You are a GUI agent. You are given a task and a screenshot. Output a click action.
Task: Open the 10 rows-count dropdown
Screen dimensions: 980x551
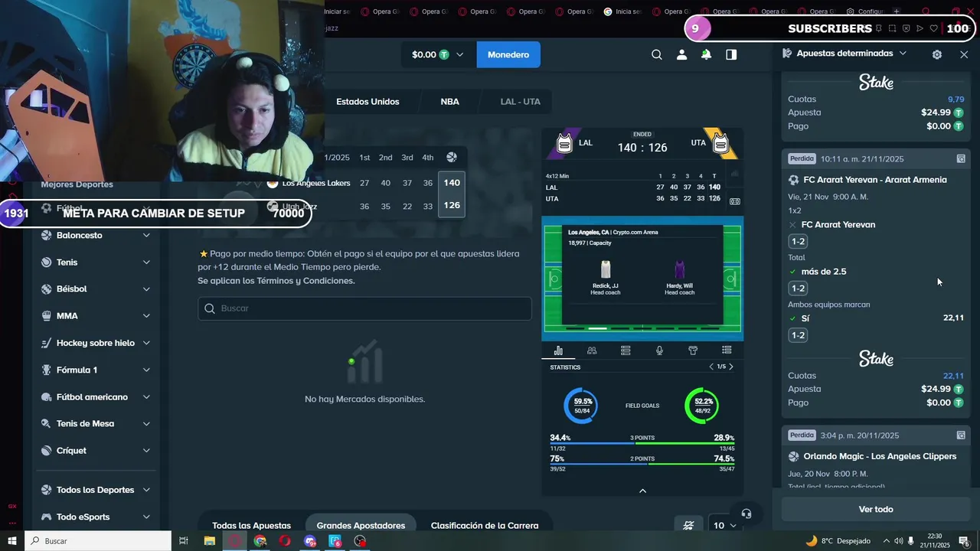coord(724,525)
